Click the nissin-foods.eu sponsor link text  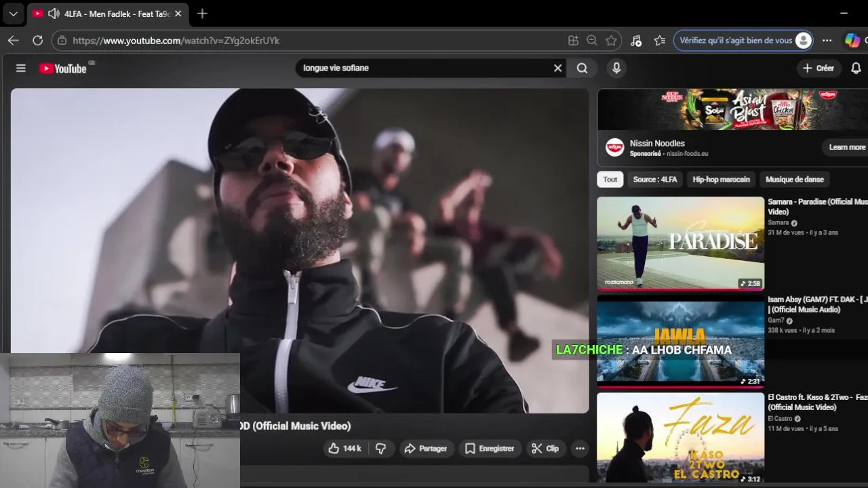[x=687, y=154]
